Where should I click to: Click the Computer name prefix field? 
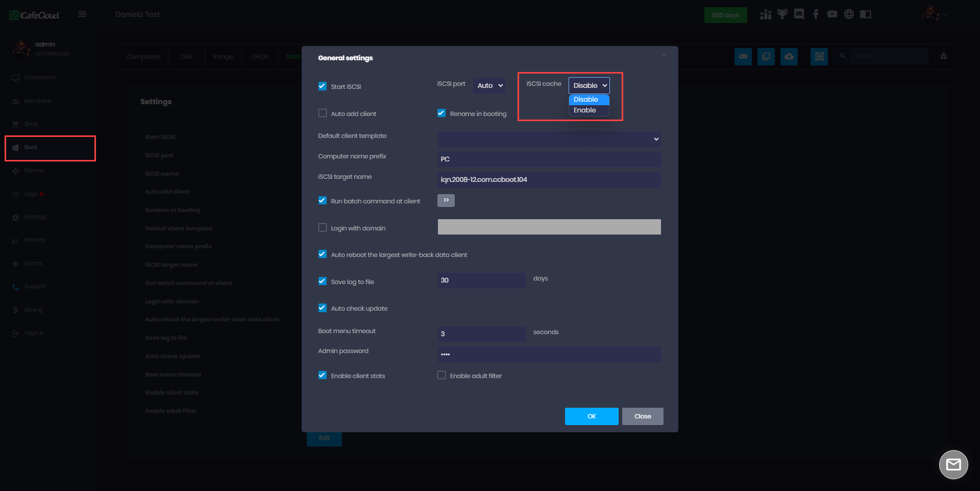coord(549,159)
